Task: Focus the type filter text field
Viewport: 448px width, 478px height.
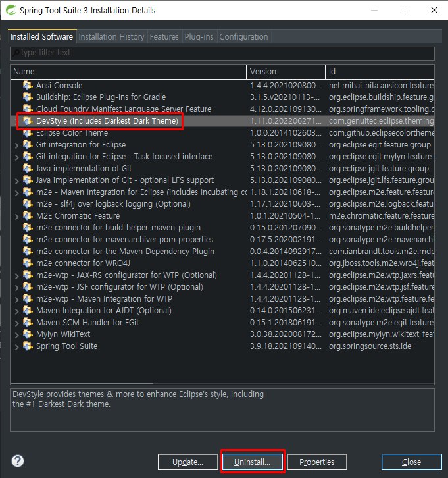Action: tap(222, 53)
